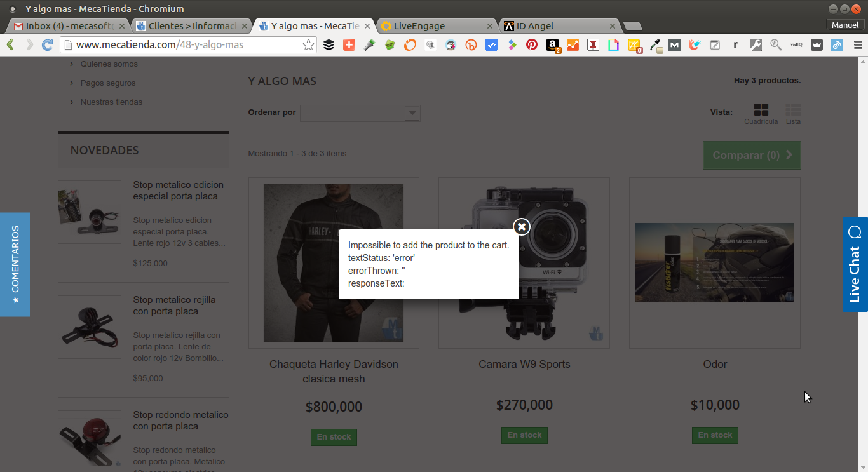
Task: Open the Amazon extension icon
Action: click(553, 45)
